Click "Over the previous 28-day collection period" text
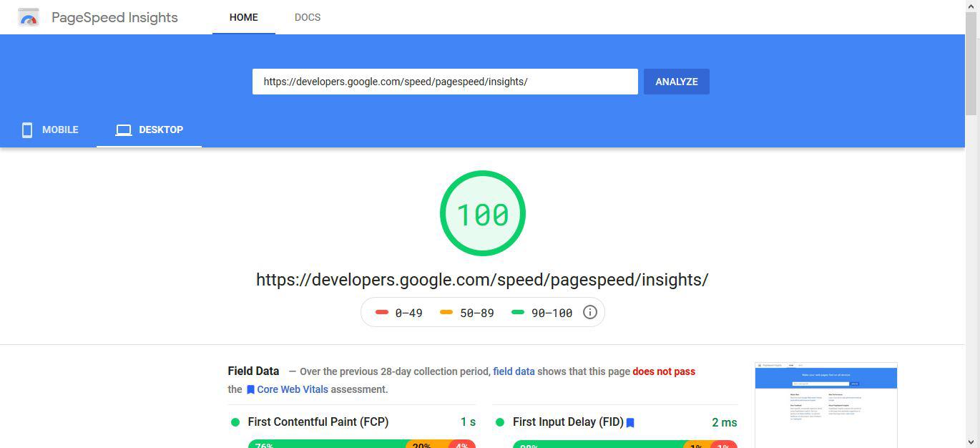 pyautogui.click(x=395, y=371)
